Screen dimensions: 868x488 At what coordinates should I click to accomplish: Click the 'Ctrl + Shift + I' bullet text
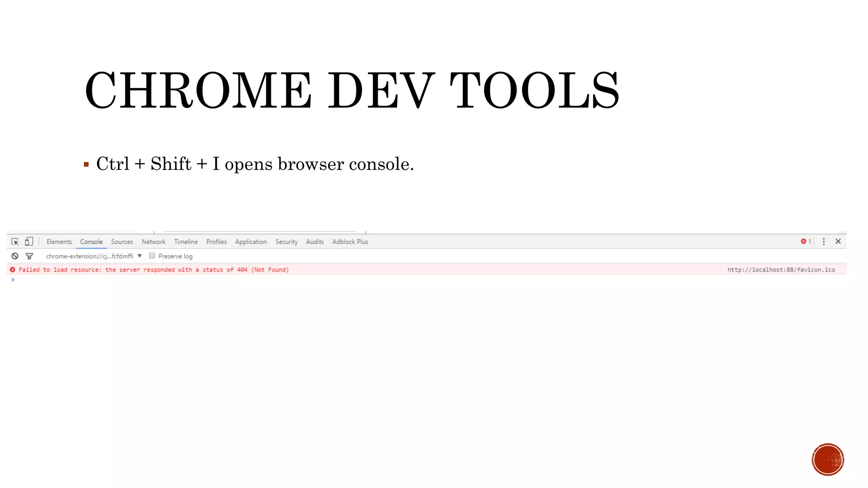[255, 164]
